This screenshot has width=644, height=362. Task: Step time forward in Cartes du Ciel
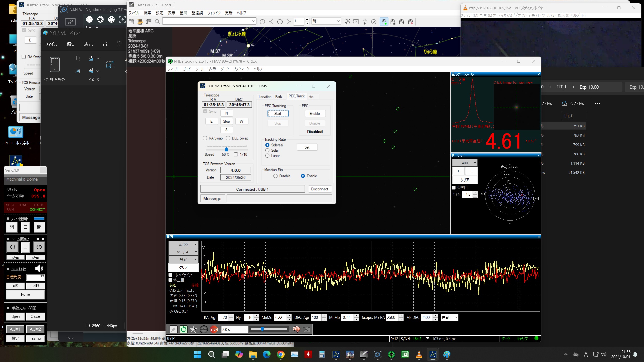pyautogui.click(x=289, y=22)
